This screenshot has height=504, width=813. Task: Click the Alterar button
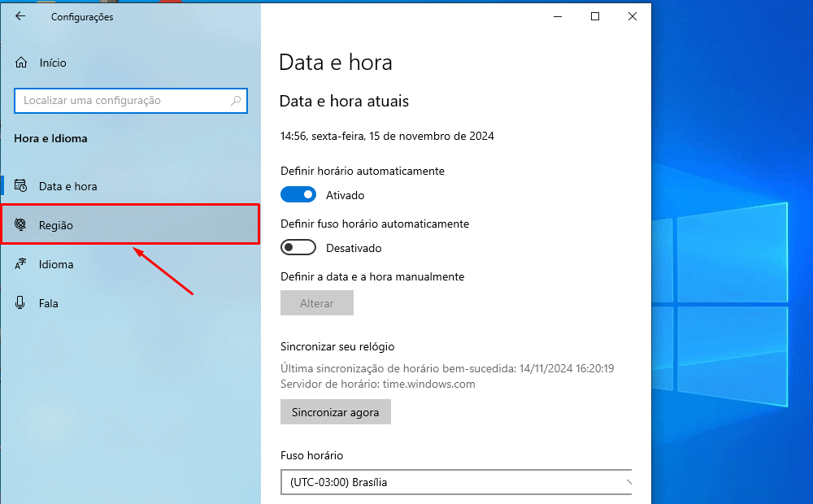click(x=317, y=303)
